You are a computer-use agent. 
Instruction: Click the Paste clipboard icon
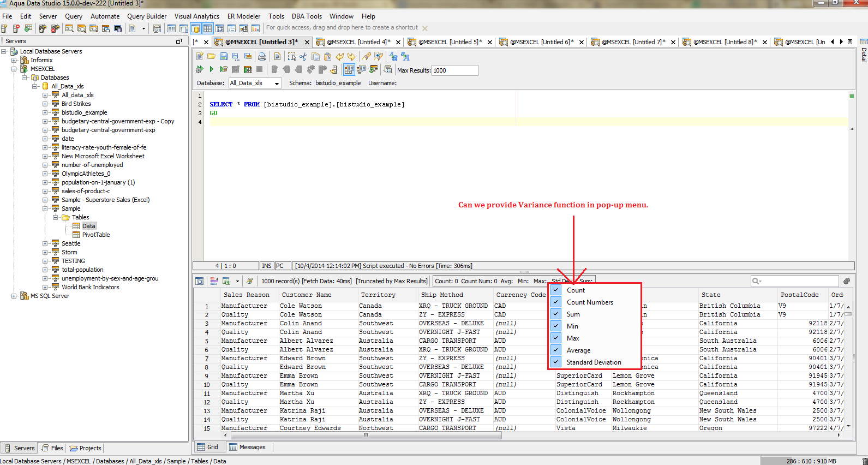click(x=327, y=56)
